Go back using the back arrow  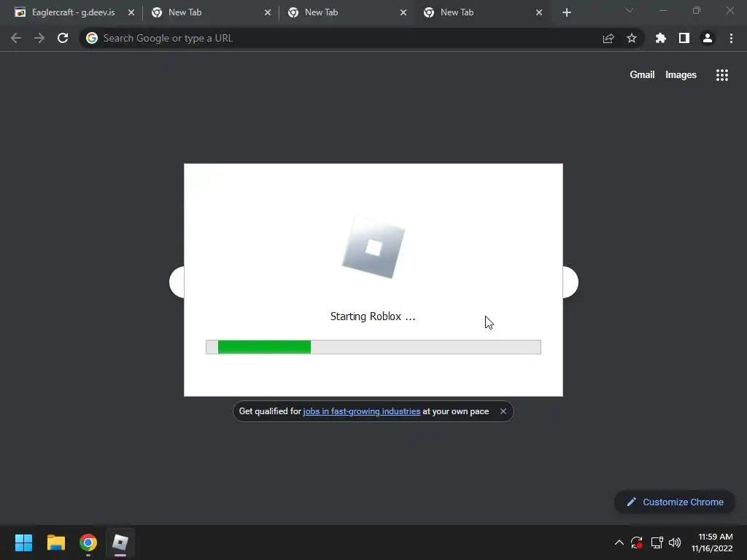tap(16, 38)
